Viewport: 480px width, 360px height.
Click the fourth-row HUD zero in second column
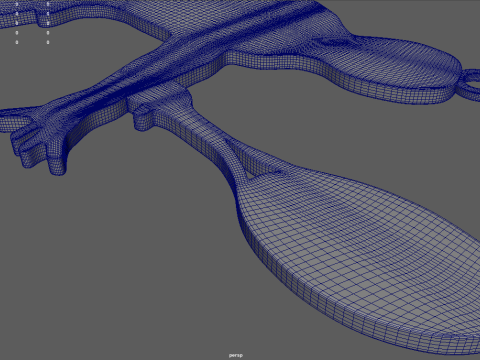[48, 33]
